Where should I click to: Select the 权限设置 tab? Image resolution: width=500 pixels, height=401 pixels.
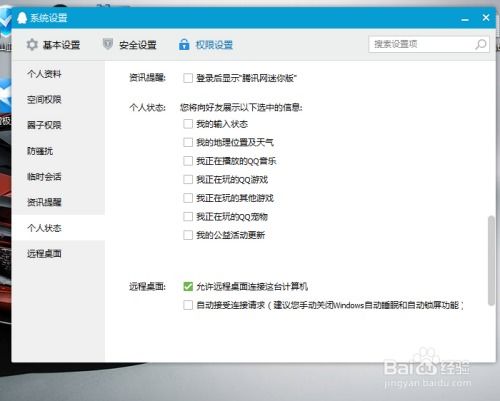(x=206, y=45)
